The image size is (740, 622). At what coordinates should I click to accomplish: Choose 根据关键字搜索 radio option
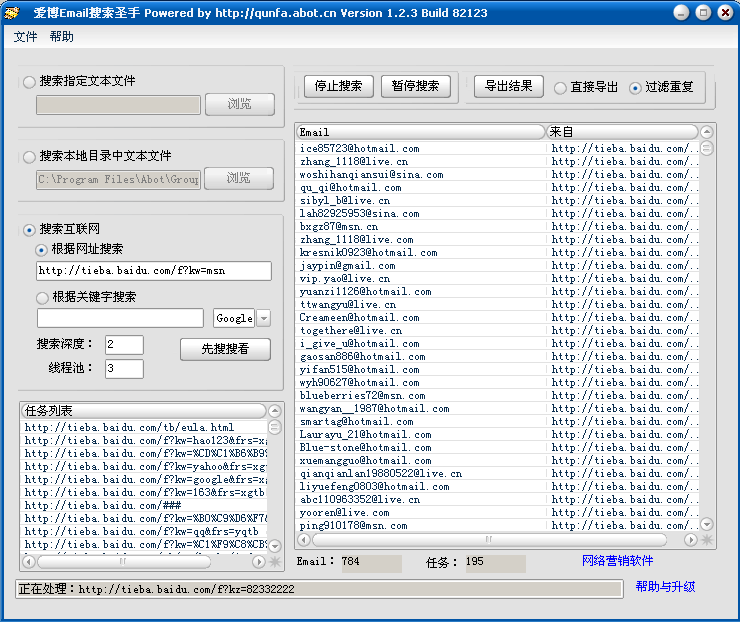pyautogui.click(x=42, y=298)
